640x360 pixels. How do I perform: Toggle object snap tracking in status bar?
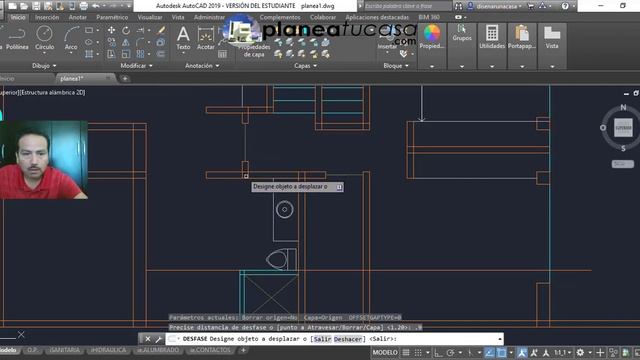tap(489, 352)
